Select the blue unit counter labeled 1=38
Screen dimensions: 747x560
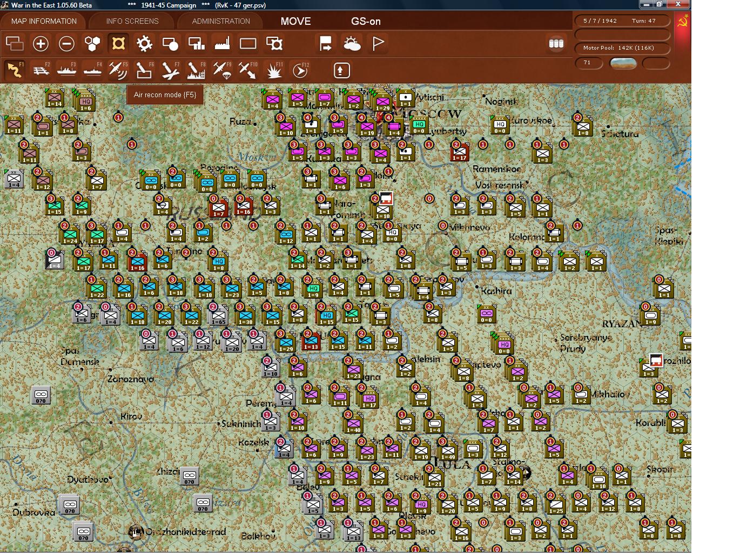coord(245,314)
